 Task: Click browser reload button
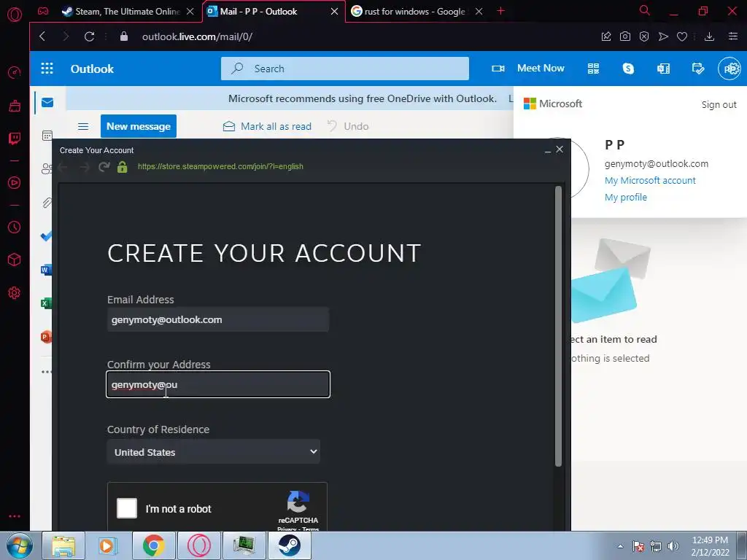click(x=89, y=36)
